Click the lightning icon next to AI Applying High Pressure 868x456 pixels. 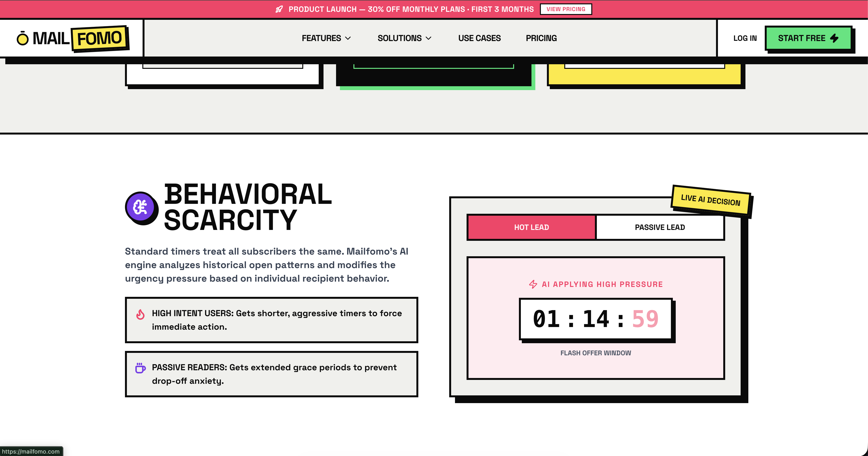(x=533, y=284)
